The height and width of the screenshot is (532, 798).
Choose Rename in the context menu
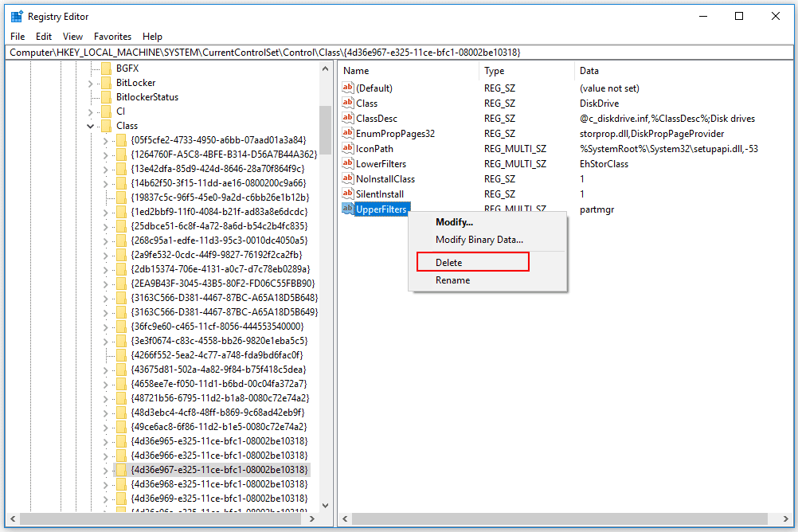pos(487,280)
